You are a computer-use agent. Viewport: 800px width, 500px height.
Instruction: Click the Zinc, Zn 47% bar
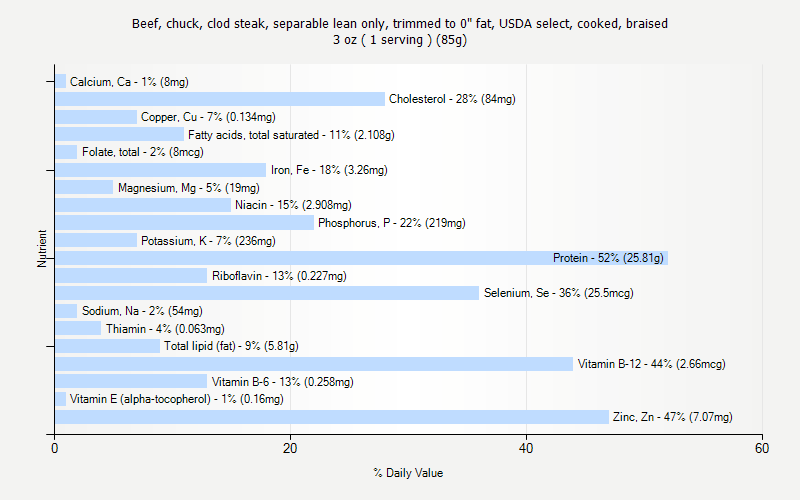click(332, 417)
